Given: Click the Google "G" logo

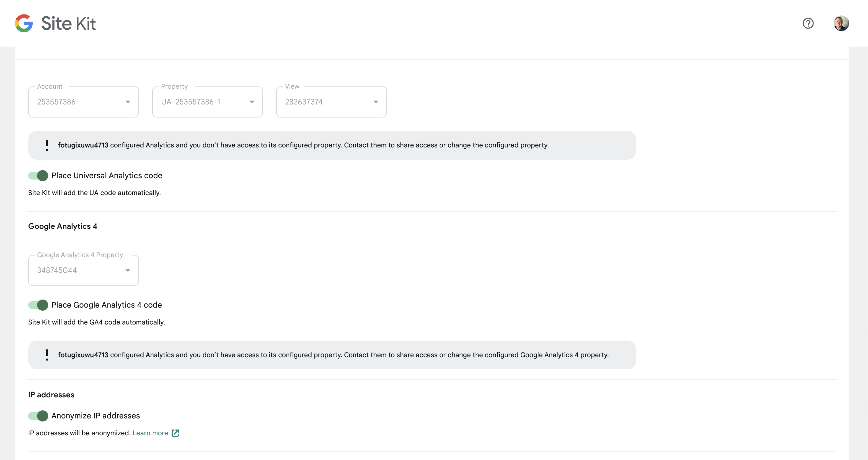Looking at the screenshot, I should (24, 23).
